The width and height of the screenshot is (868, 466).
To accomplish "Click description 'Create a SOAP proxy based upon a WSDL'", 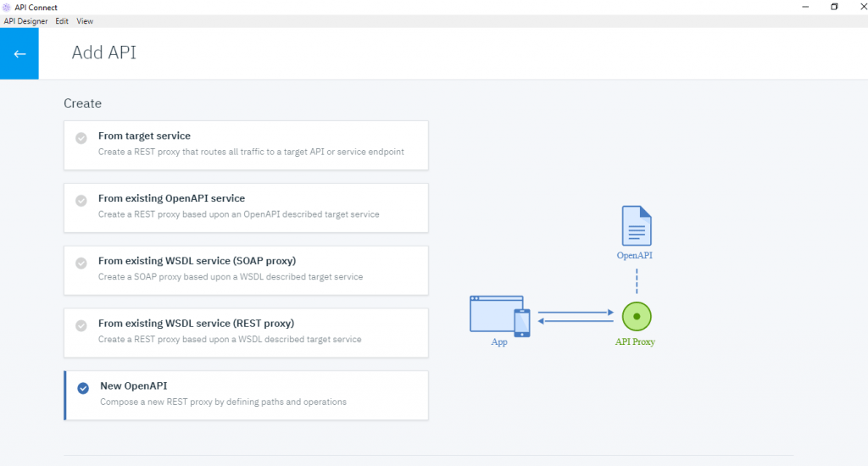I will 231,277.
